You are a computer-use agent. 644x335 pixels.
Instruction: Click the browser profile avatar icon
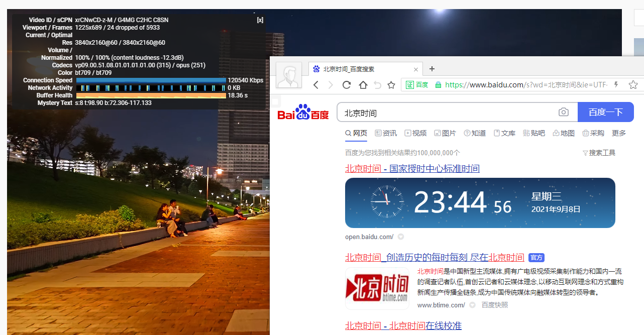coord(289,75)
